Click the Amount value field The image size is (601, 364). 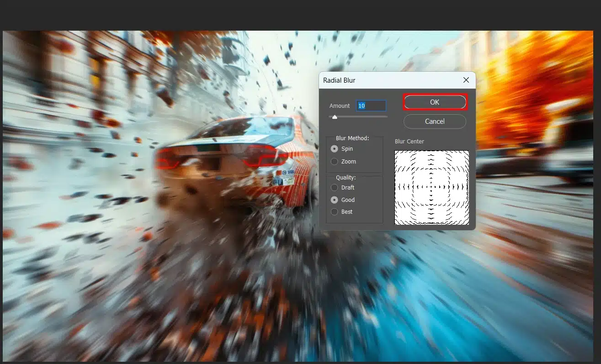pyautogui.click(x=371, y=106)
